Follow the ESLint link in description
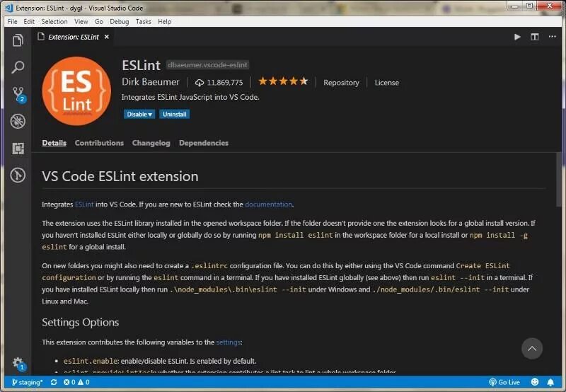 click(84, 204)
